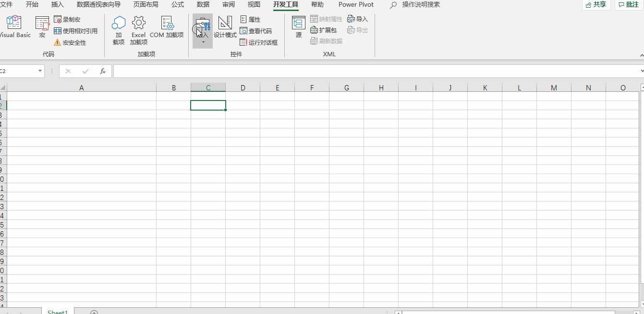Image resolution: width=644 pixels, height=314 pixels.
Task: Expand the Name Box dropdown
Action: (x=40, y=71)
